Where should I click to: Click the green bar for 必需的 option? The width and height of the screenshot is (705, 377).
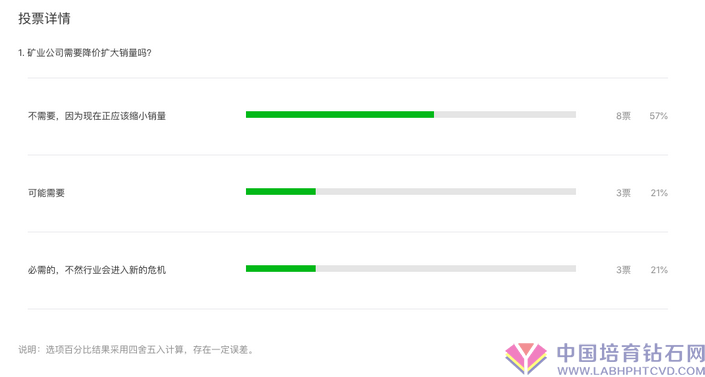(x=281, y=269)
